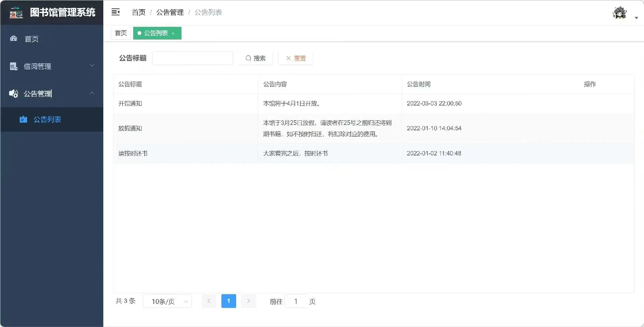Click the 公告标题 search input field
The height and width of the screenshot is (327, 644).
[193, 58]
